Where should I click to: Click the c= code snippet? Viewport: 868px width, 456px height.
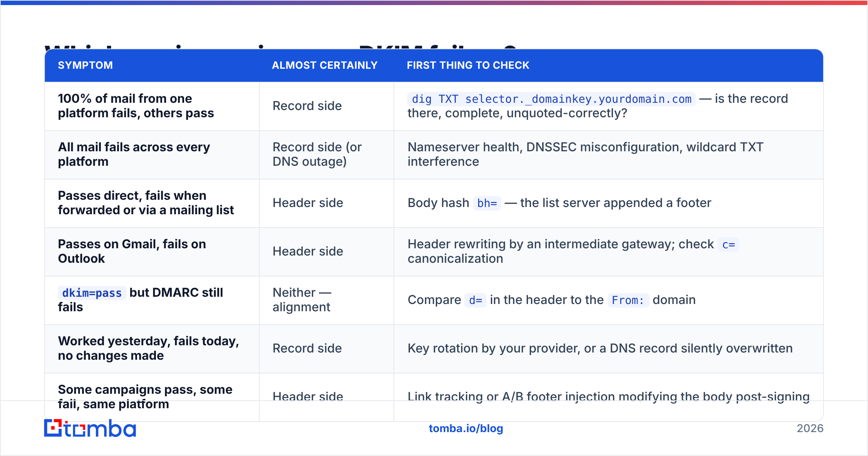[x=728, y=245]
